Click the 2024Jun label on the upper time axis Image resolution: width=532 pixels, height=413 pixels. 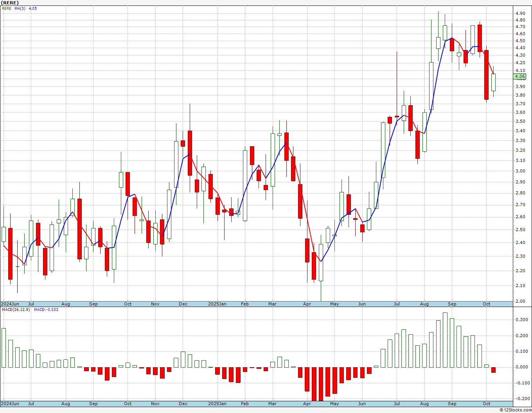[x=10, y=304]
